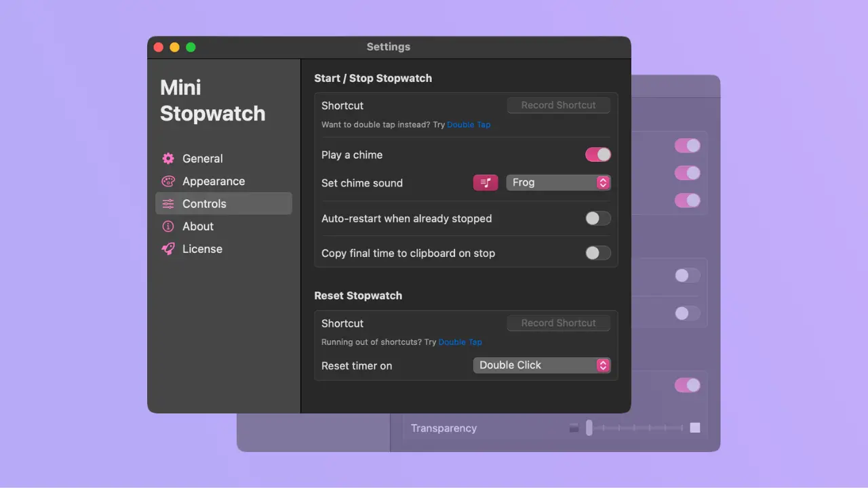Turn on Copy final time to clipboard
The image size is (868, 488).
pos(597,253)
